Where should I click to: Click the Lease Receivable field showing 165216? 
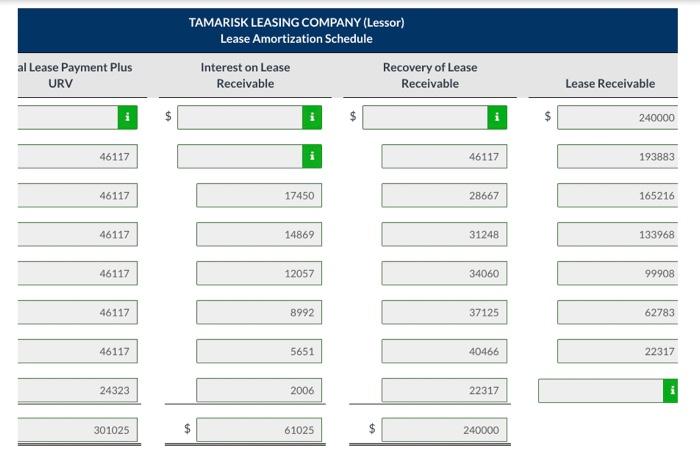617,195
